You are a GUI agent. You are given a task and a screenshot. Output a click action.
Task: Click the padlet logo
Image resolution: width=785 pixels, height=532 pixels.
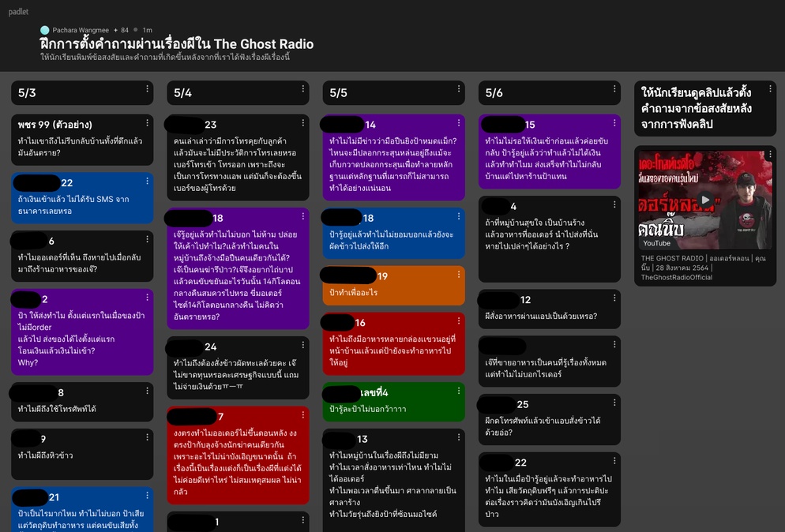point(18,12)
